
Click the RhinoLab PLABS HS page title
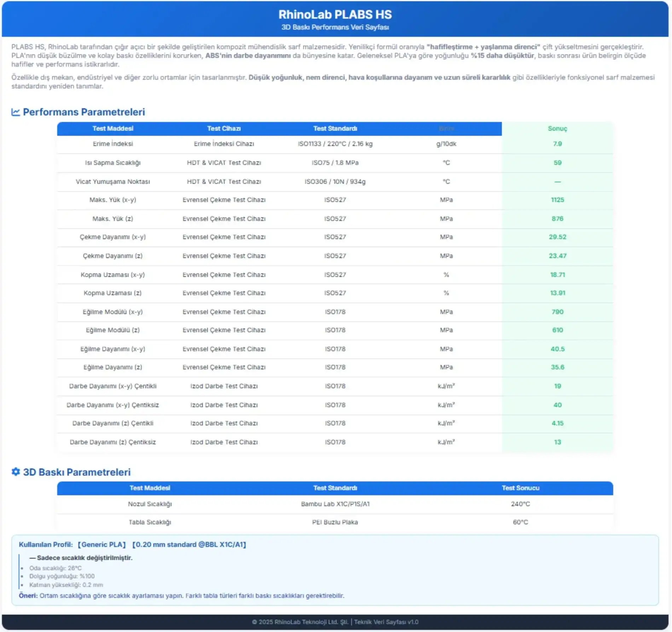click(x=335, y=15)
